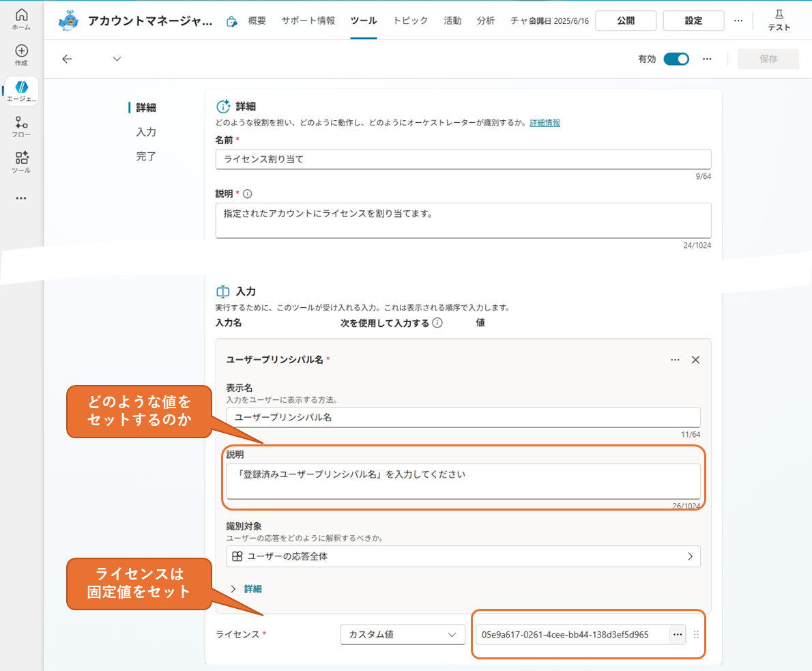Click info icon beside 次を使用して入力する
812x671 pixels.
click(437, 323)
